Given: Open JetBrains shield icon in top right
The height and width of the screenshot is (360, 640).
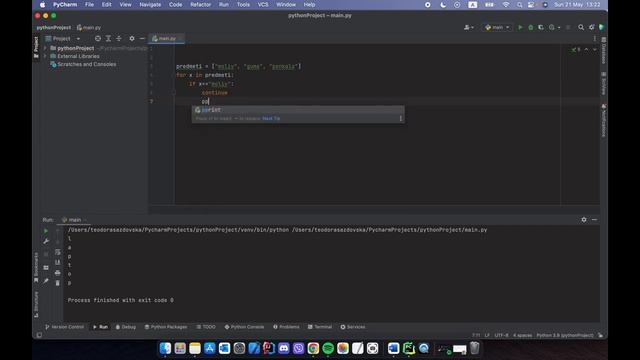Looking at the screenshot, I should tap(601, 27).
